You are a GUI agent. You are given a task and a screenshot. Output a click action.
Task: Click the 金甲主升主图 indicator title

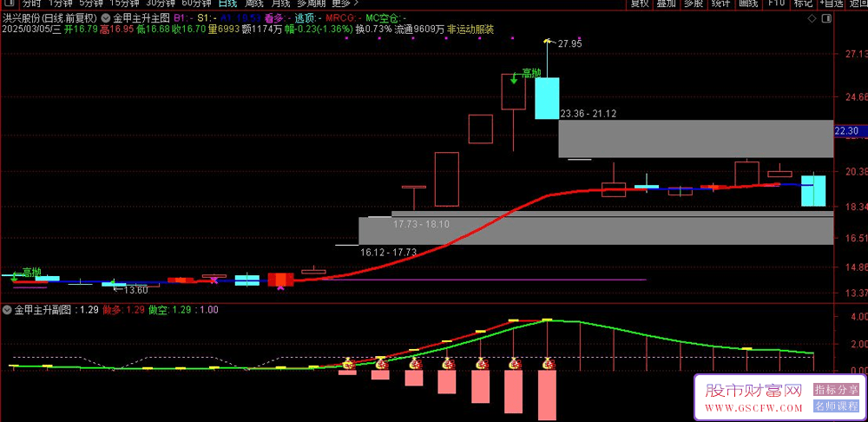pos(141,17)
